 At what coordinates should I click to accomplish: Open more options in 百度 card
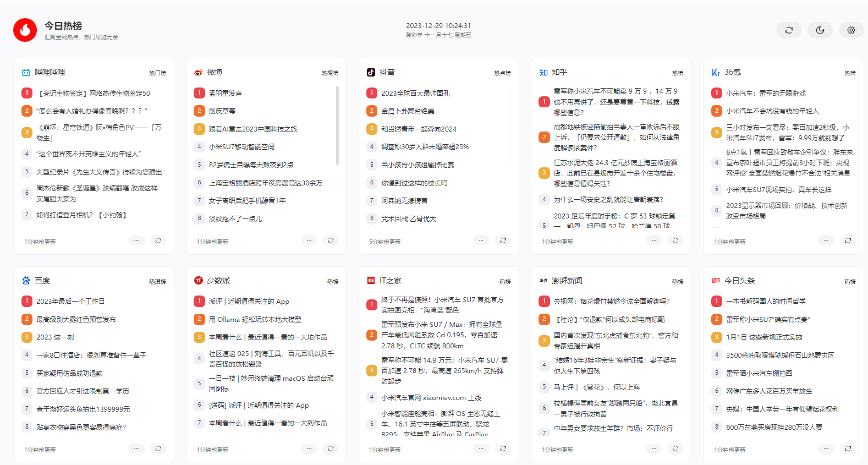[136, 448]
